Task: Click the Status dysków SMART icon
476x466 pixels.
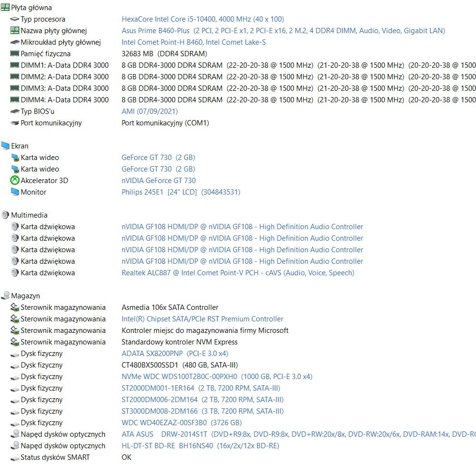Action: (14, 458)
